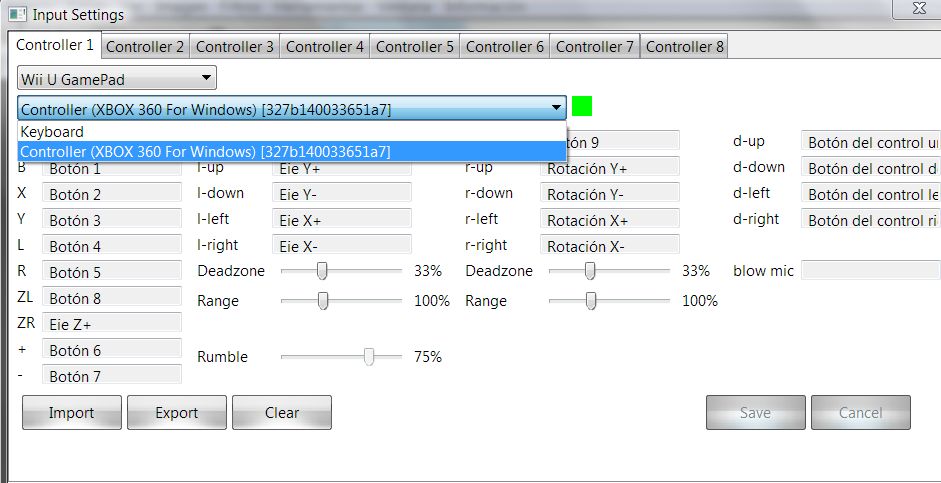
Task: Choose Controller (XBOX 360 For Windows) list entry
Action: point(292,152)
